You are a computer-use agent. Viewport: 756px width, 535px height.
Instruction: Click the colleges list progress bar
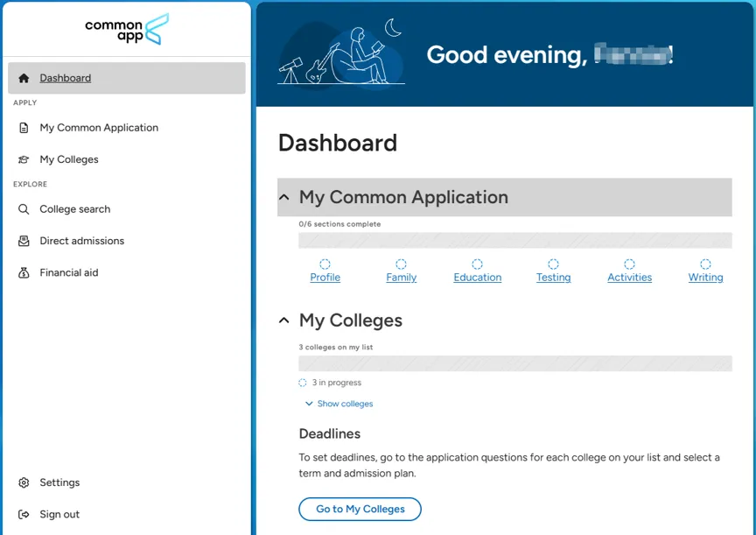514,363
